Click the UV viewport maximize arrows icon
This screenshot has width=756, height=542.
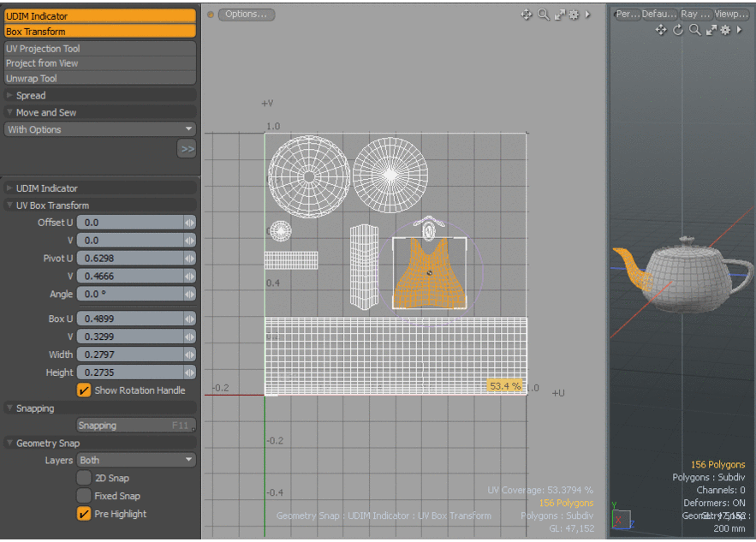click(x=559, y=15)
